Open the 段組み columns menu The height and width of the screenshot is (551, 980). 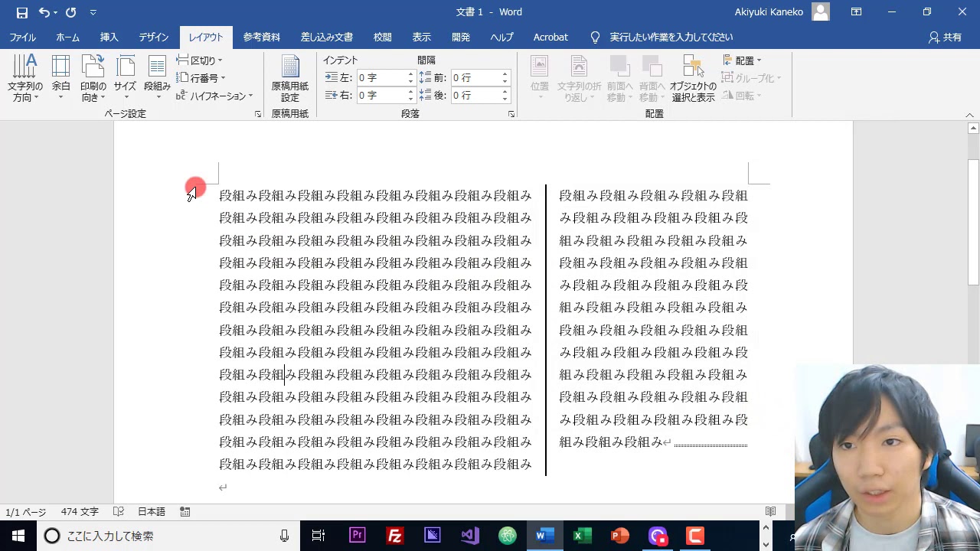[157, 77]
